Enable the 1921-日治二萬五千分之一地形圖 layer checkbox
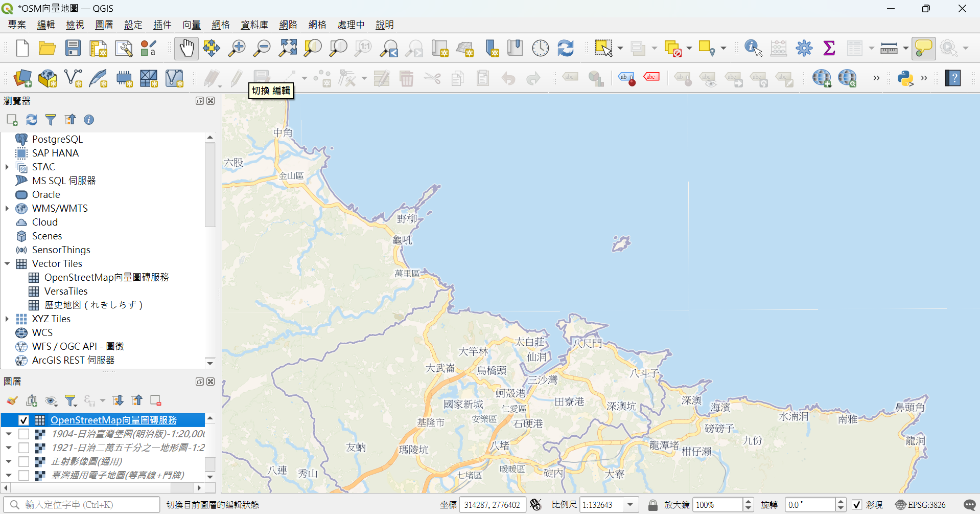980x514 pixels. coord(24,448)
